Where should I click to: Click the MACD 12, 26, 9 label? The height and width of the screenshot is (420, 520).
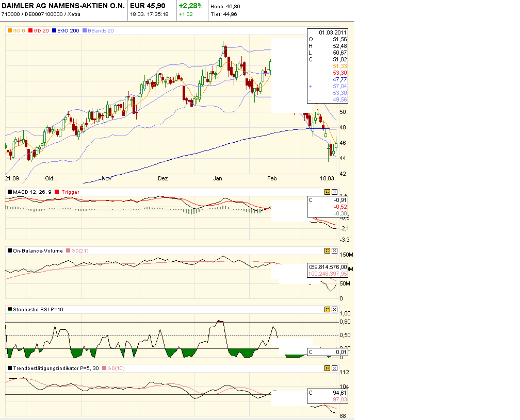32,192
